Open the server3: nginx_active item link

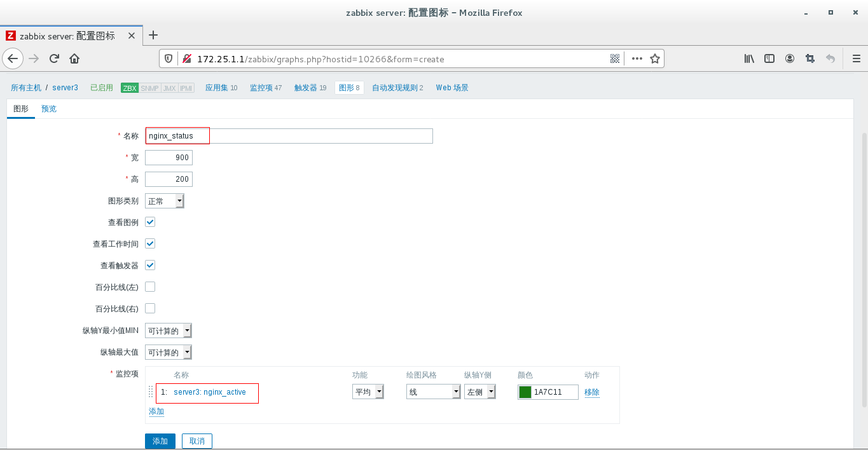click(210, 392)
